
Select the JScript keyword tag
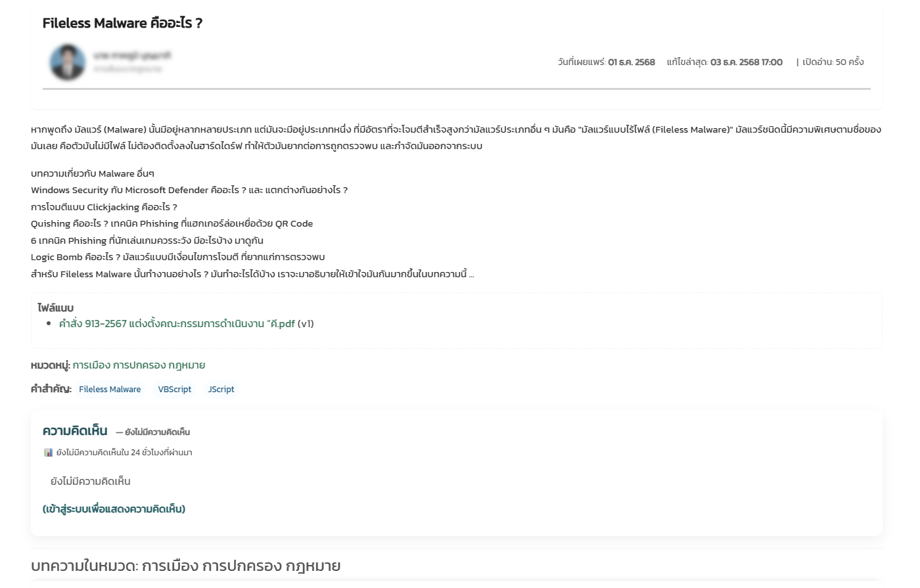[221, 389]
